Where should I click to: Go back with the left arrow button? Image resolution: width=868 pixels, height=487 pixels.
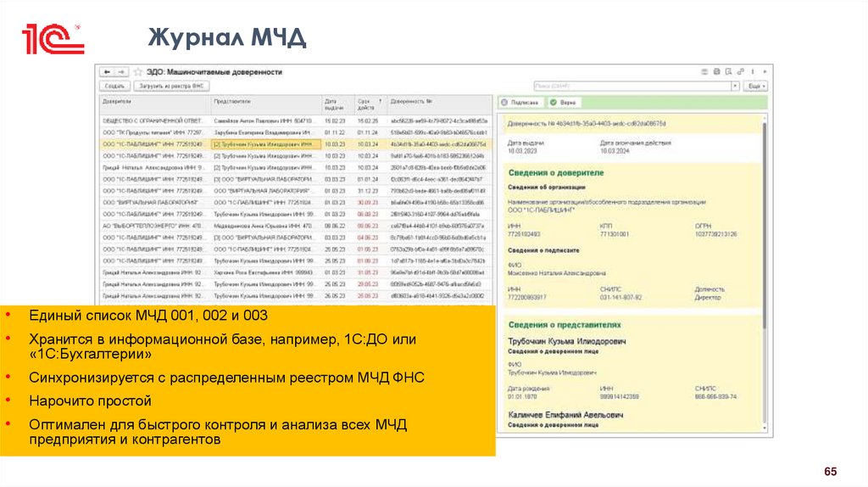(107, 72)
